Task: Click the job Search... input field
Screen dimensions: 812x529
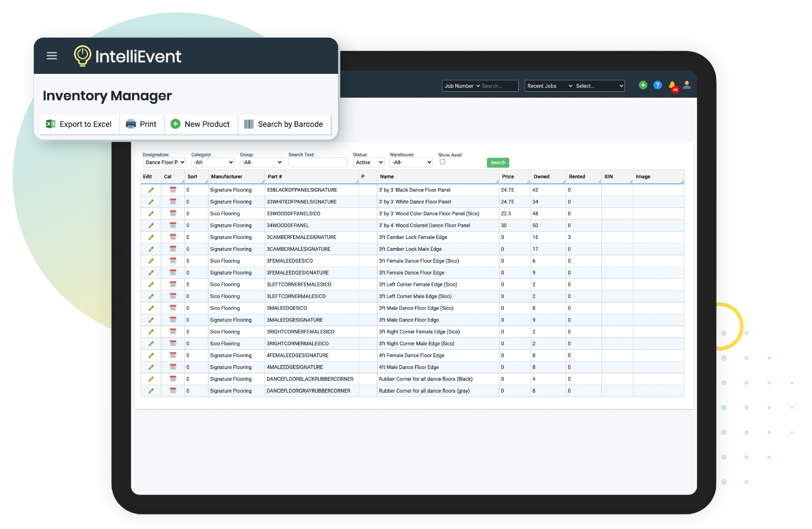Action: (x=499, y=86)
